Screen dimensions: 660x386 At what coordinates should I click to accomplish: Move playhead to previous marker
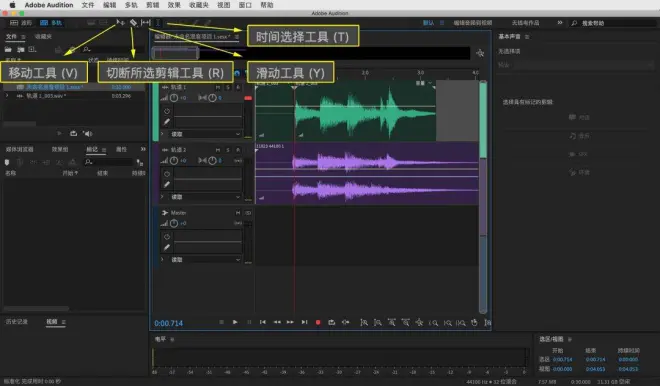263,322
